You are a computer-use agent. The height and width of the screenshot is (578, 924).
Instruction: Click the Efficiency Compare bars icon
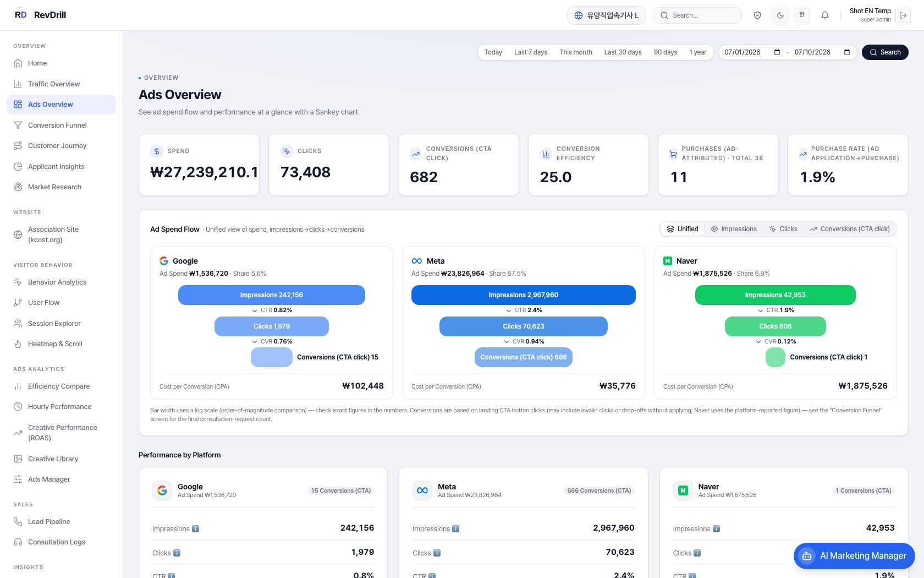[x=18, y=386]
